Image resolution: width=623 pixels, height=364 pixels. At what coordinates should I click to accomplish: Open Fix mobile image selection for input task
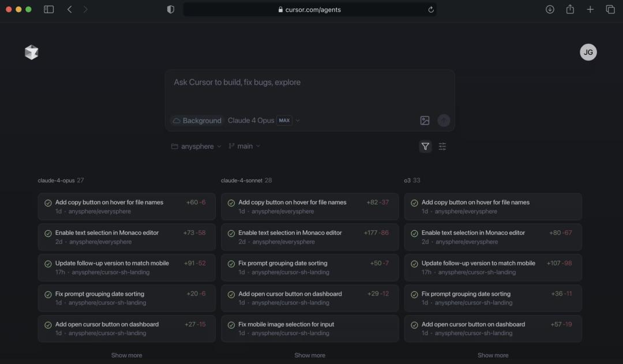tap(310, 329)
